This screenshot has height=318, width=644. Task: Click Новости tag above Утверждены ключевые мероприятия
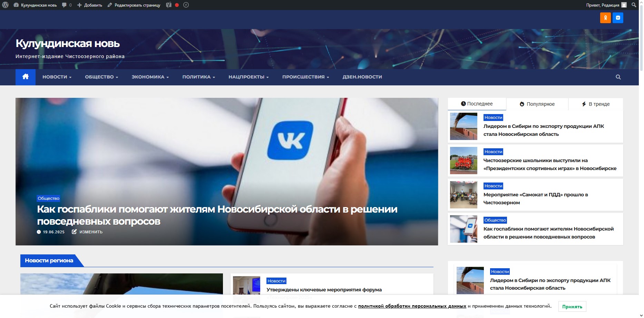click(x=276, y=281)
